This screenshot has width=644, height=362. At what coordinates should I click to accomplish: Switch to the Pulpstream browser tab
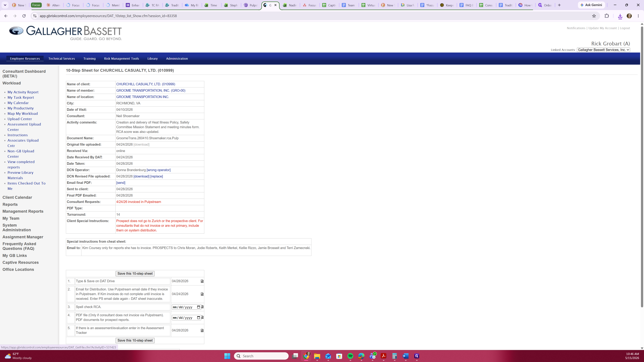click(251, 5)
